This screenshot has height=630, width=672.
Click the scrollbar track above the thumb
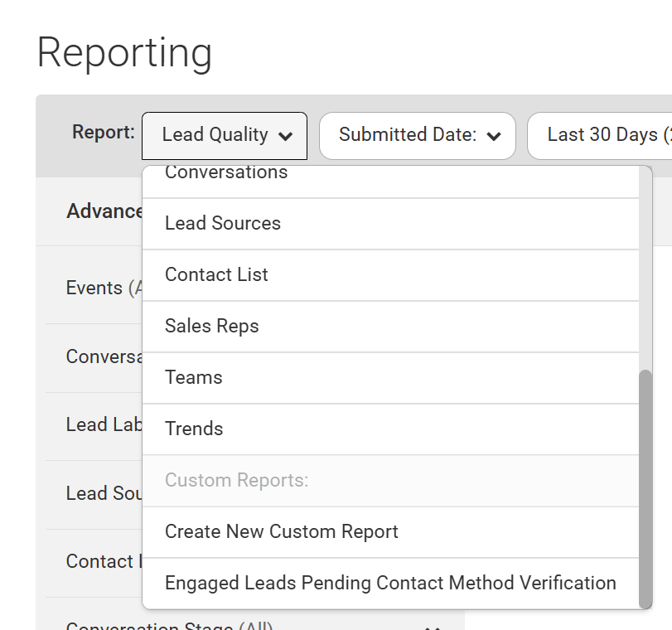[645, 265]
